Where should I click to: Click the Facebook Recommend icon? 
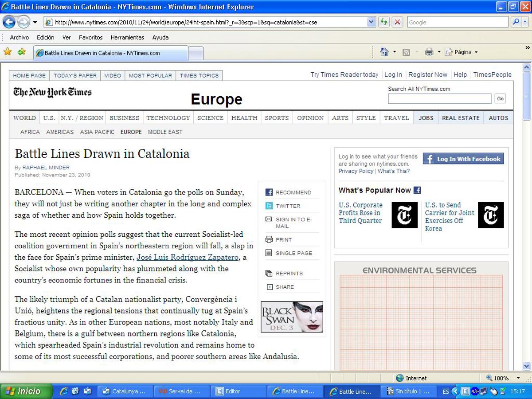269,192
